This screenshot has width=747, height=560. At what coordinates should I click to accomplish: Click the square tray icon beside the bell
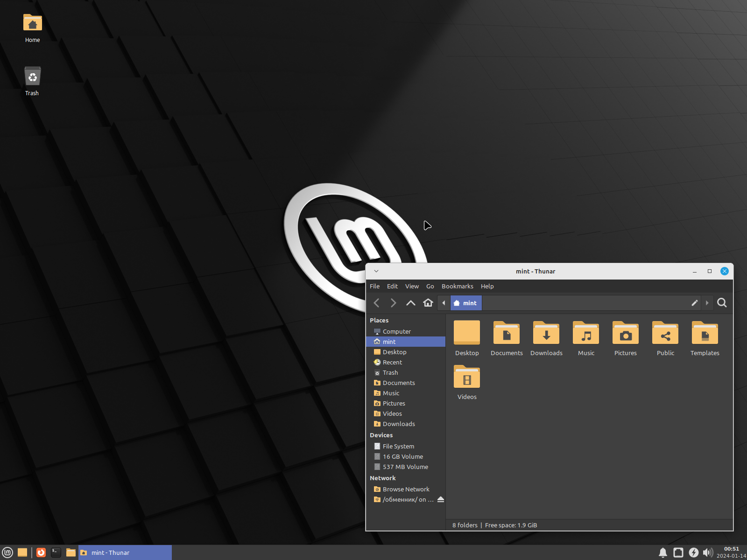pyautogui.click(x=678, y=553)
